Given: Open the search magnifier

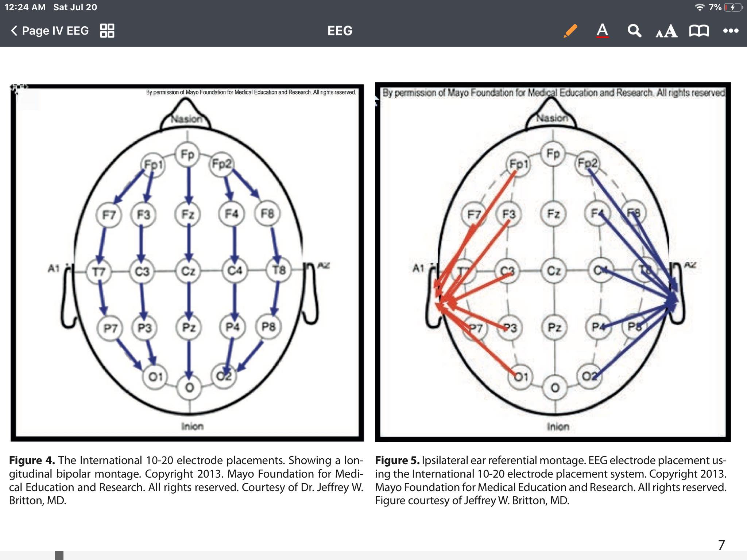Looking at the screenshot, I should pos(634,31).
